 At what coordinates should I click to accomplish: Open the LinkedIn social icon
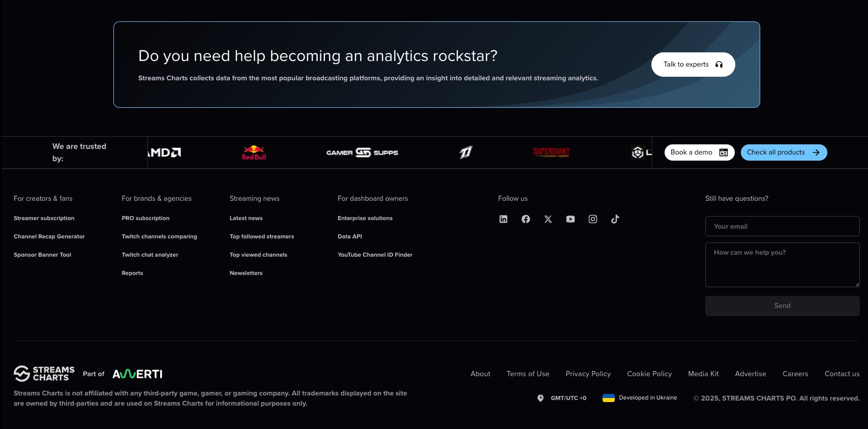coord(503,219)
